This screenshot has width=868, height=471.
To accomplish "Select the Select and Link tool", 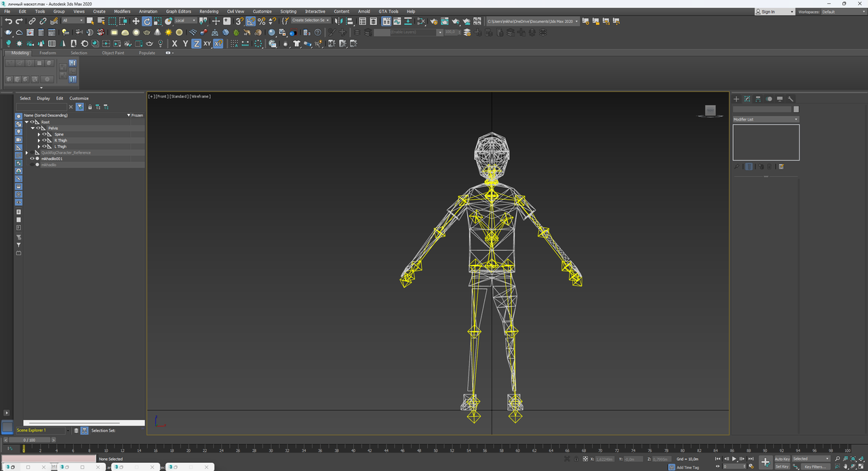I will 32,21.
